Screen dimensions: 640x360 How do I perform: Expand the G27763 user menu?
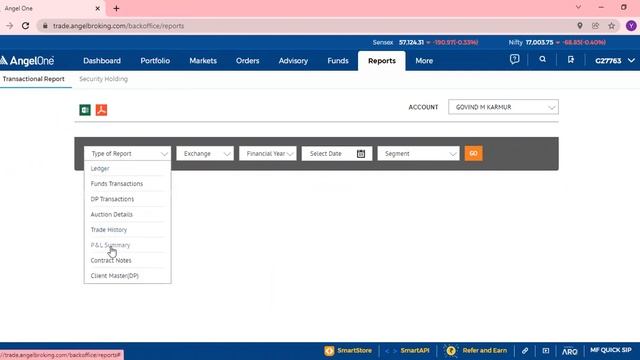coord(615,61)
